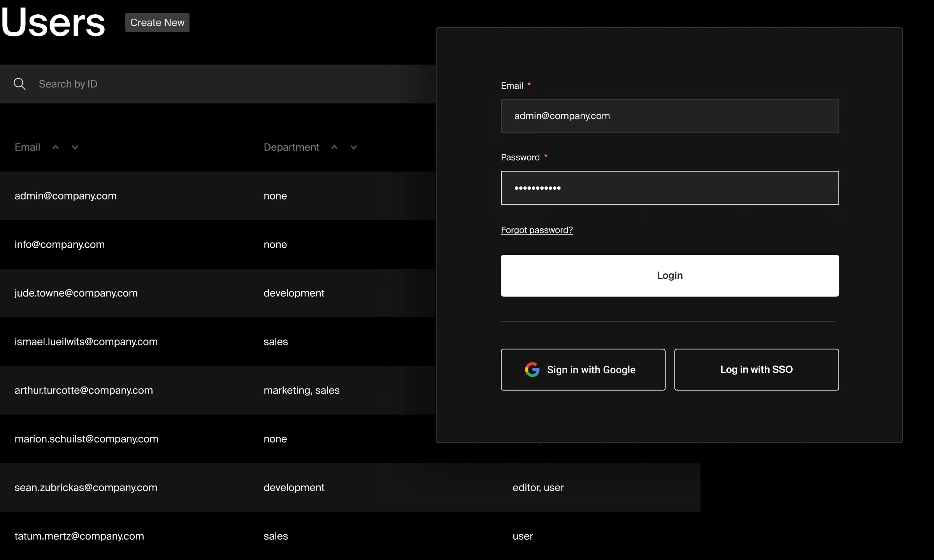This screenshot has height=560, width=934.
Task: Click the Department ascending sort arrow
Action: (x=334, y=147)
